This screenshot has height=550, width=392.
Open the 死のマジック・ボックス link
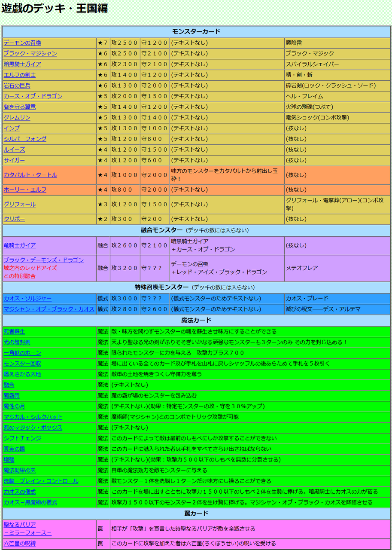click(33, 428)
